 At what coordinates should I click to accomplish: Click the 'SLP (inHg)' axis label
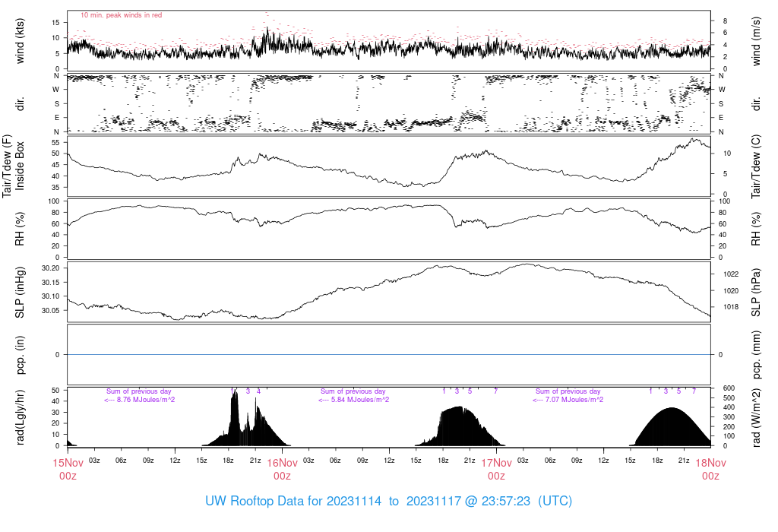pyautogui.click(x=20, y=293)
